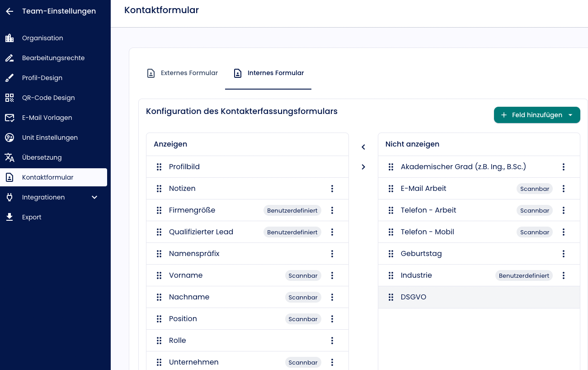Switch to Internes Formular tab

click(x=268, y=73)
